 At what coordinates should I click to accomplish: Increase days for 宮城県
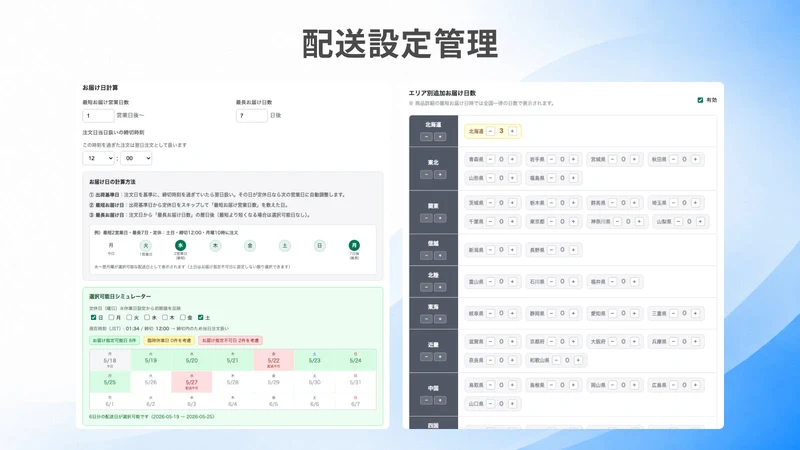click(634, 159)
